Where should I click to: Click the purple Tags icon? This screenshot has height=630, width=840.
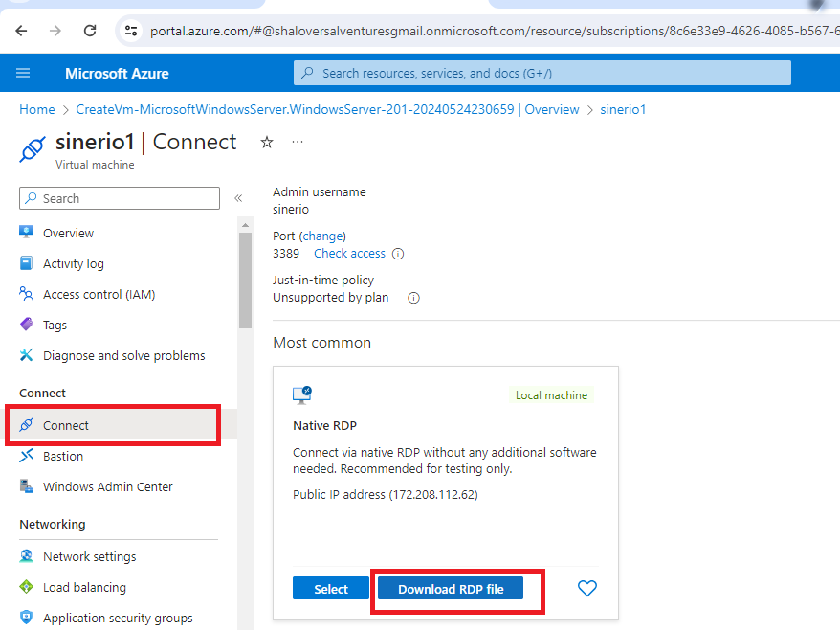(x=26, y=325)
